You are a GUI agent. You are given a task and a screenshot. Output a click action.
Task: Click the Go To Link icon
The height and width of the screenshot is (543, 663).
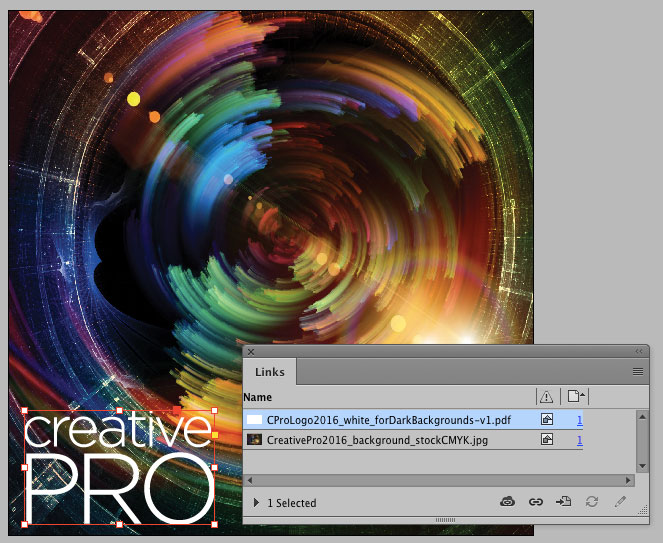click(563, 502)
